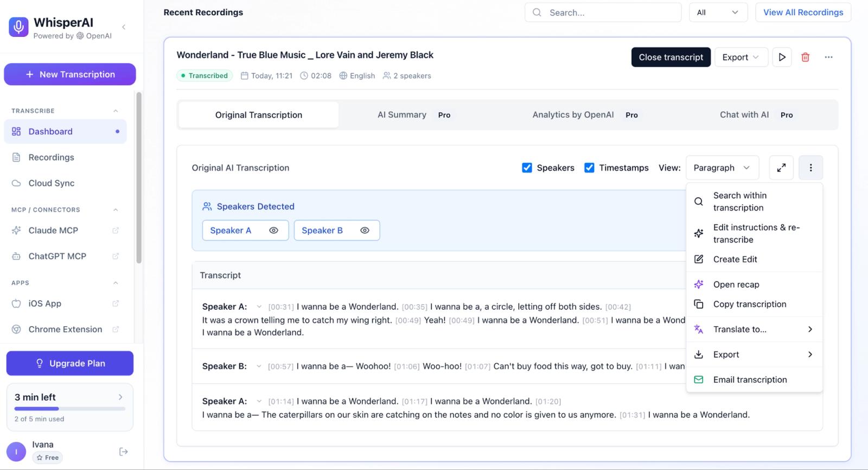Log out using the exit icon near Ivana

tap(124, 452)
